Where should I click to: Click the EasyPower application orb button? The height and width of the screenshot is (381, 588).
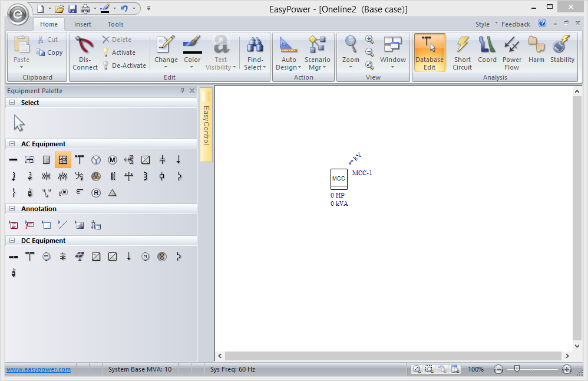pos(18,15)
